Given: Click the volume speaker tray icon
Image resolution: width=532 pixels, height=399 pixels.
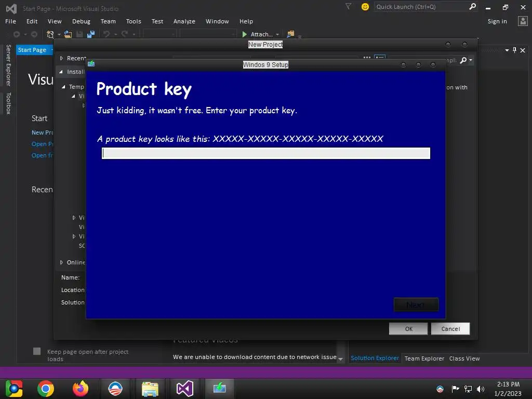Looking at the screenshot, I should [x=481, y=389].
